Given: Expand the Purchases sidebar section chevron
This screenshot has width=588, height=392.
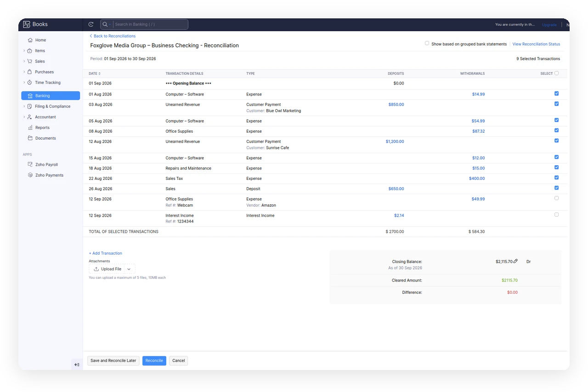Looking at the screenshot, I should click(x=24, y=72).
